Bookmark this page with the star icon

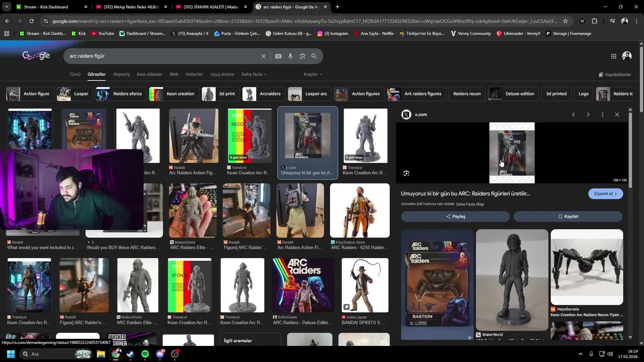566,21
